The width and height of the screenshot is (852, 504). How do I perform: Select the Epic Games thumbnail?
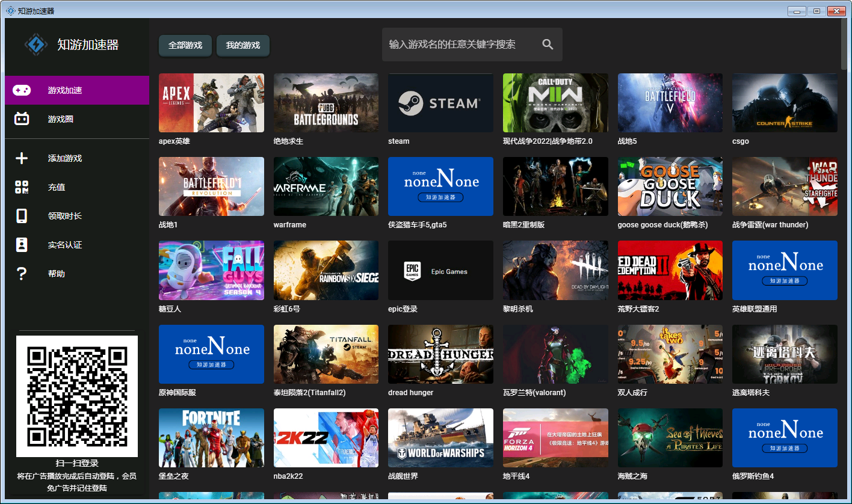[440, 271]
